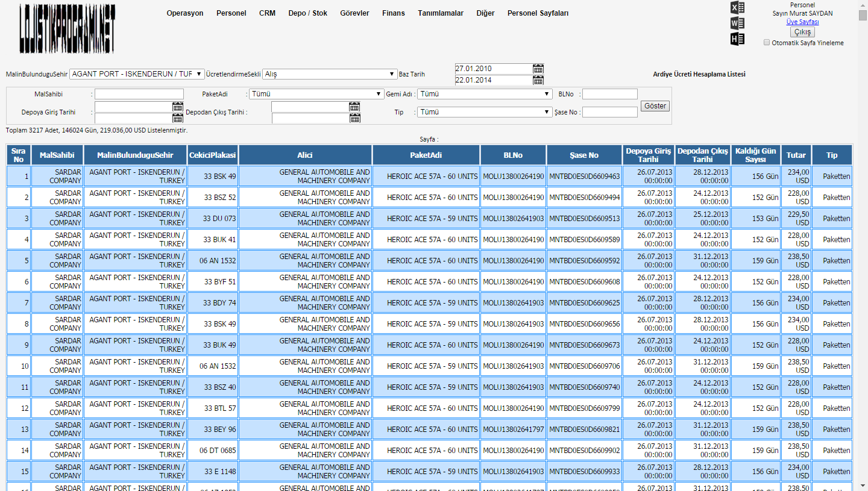Select plate cell 33 E 1148
The image size is (868, 491).
point(213,471)
